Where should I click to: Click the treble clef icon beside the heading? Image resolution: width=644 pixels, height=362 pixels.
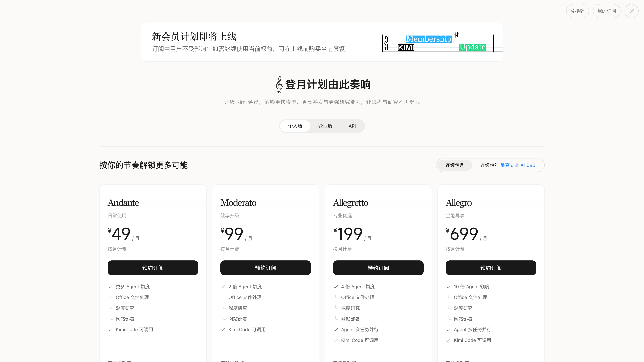[x=279, y=84]
